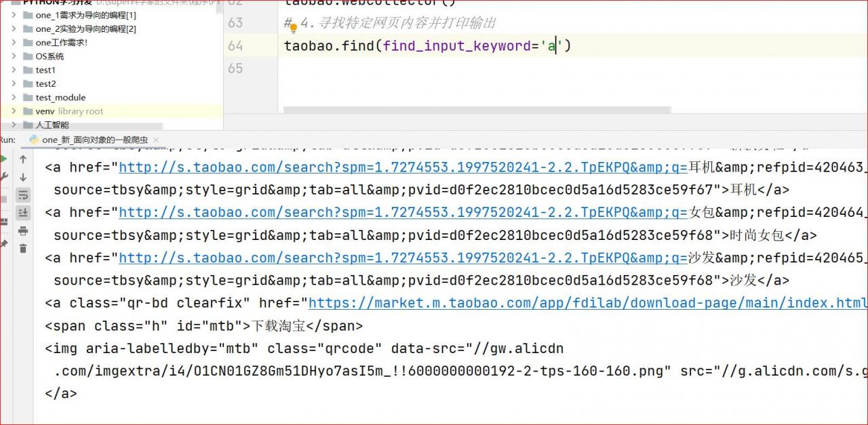868x425 pixels.
Task: Place cursor on 'taobao.find' in line 64
Action: [x=329, y=46]
